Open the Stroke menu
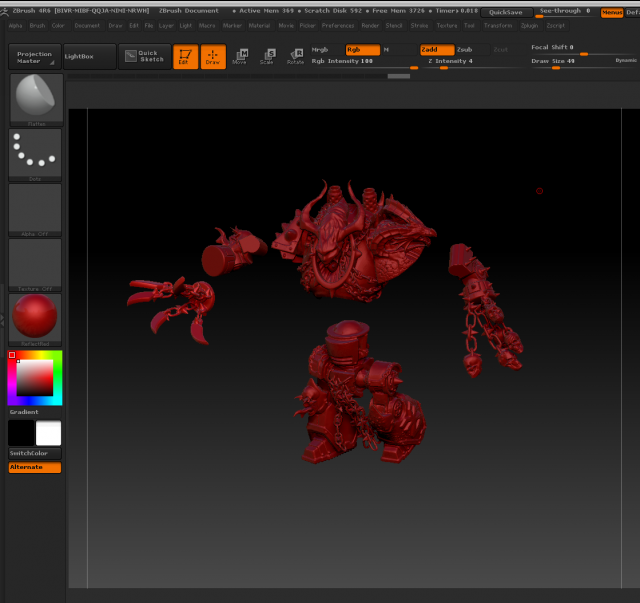The image size is (640, 603). [420, 26]
